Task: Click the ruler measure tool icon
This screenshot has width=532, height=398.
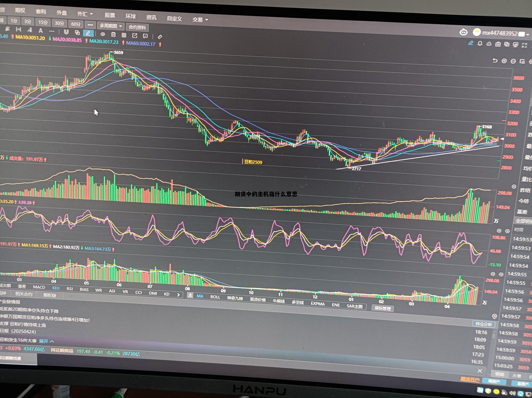Action: (x=160, y=37)
